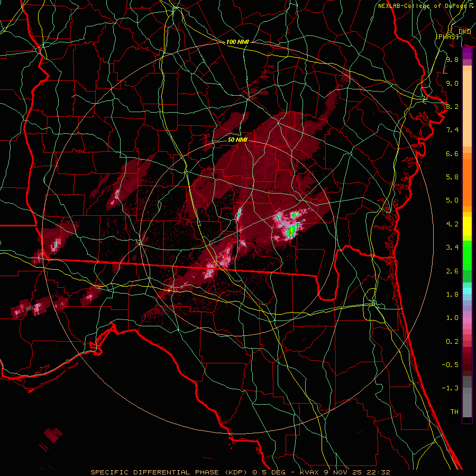Select the 4.2 scale value
The height and width of the screenshot is (476, 476).
[452, 224]
